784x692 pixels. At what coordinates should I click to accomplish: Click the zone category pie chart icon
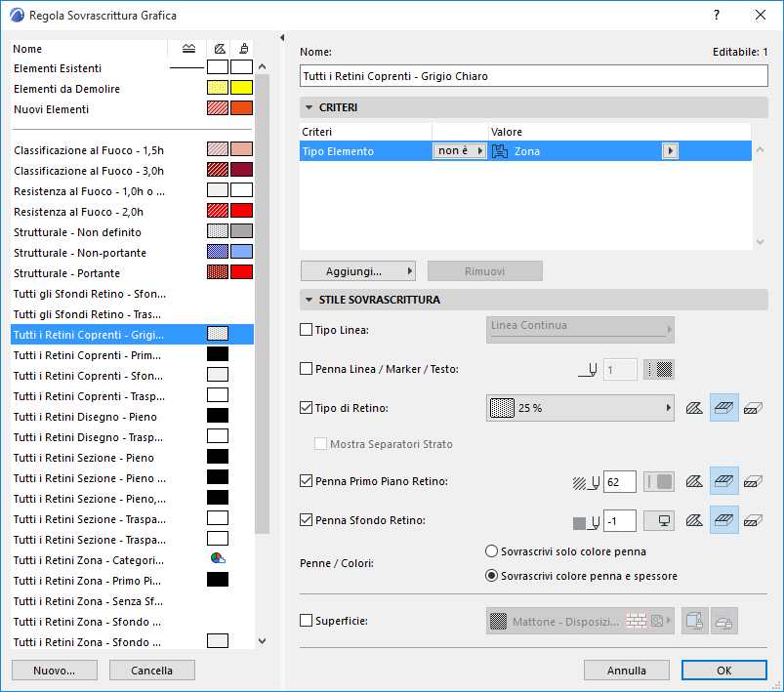pos(218,558)
